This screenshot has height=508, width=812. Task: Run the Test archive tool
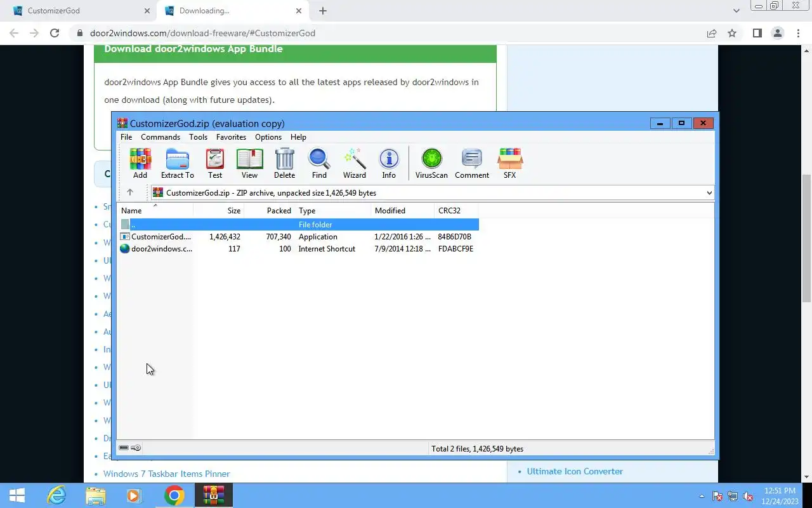point(215,163)
